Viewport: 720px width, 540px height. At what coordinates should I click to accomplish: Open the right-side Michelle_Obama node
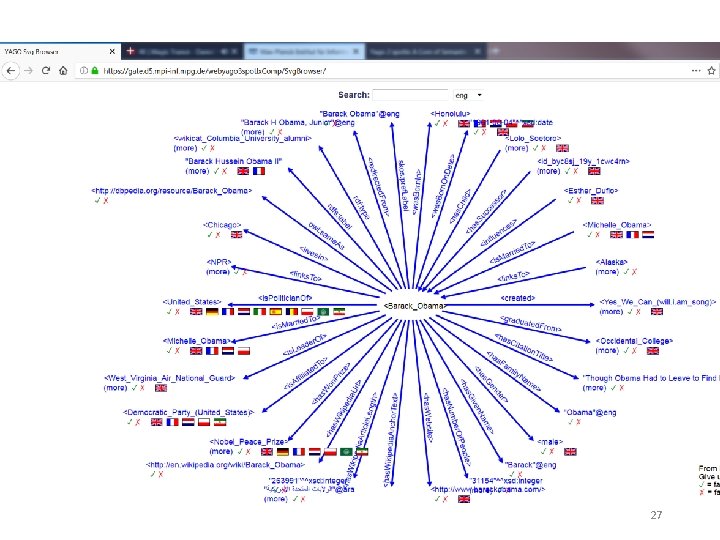tap(617, 225)
